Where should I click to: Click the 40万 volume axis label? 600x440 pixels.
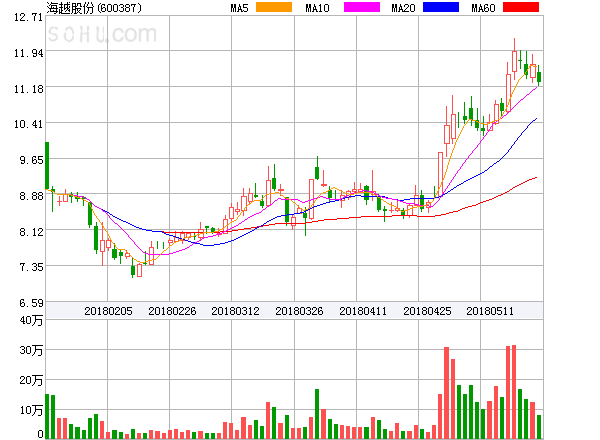[31, 320]
